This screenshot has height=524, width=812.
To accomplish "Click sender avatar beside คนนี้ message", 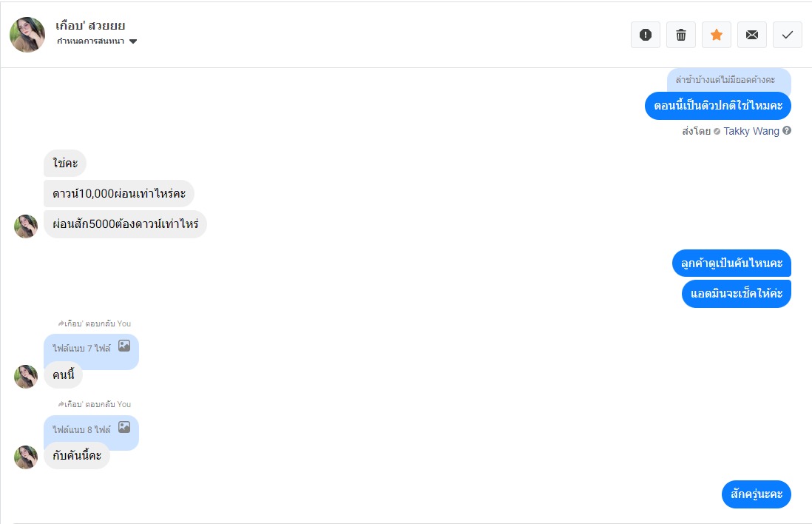I will pyautogui.click(x=26, y=376).
